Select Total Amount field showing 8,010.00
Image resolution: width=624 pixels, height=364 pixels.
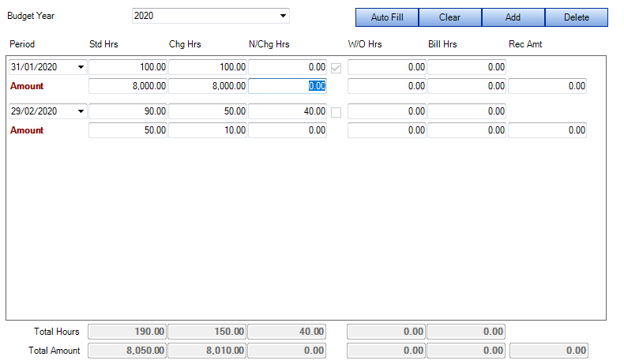click(x=207, y=351)
